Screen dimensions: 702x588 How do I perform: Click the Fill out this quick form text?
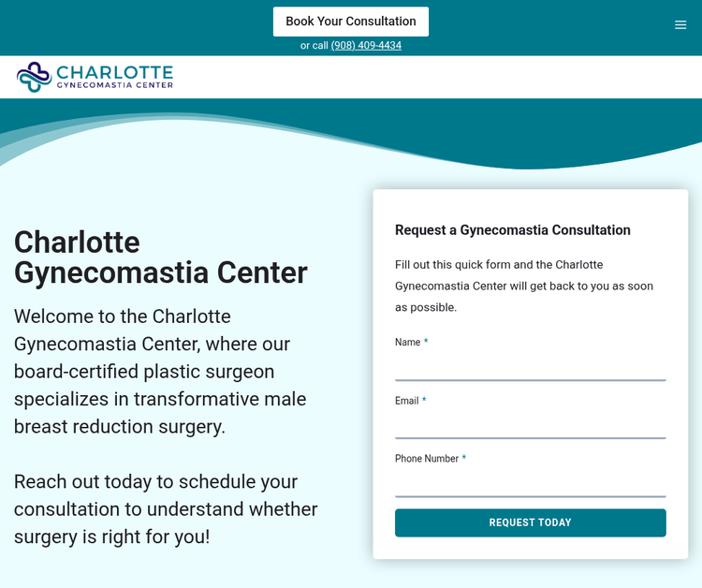[x=524, y=286]
